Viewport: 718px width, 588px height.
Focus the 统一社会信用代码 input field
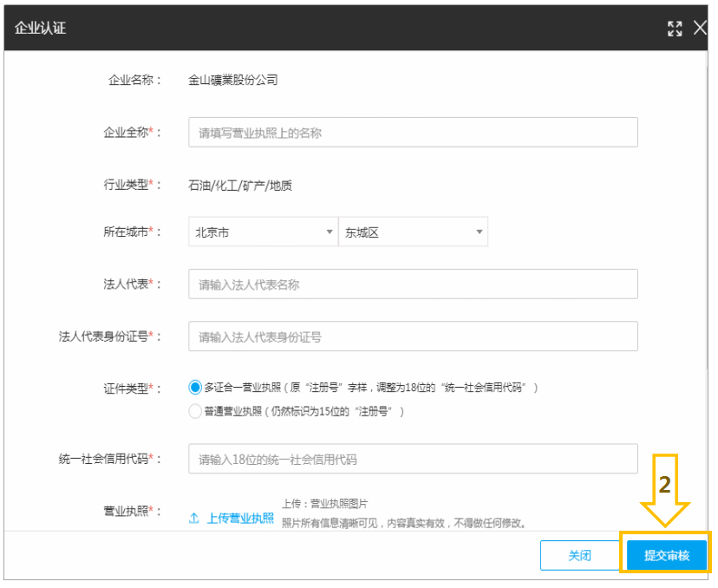(413, 459)
